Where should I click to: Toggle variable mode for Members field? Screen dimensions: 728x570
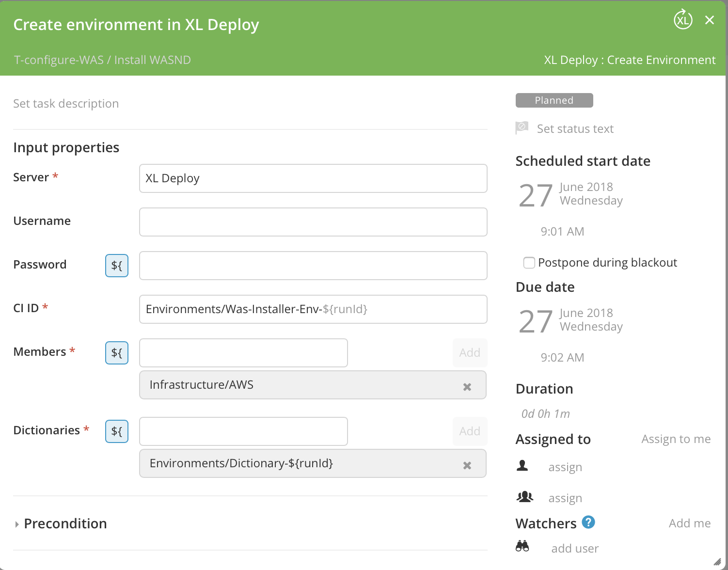click(x=117, y=353)
